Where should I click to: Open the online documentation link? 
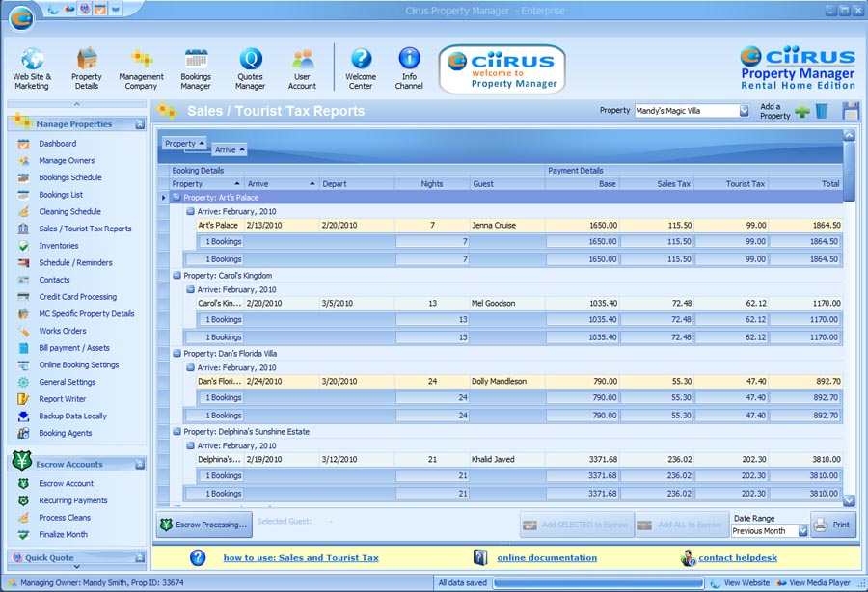click(547, 557)
